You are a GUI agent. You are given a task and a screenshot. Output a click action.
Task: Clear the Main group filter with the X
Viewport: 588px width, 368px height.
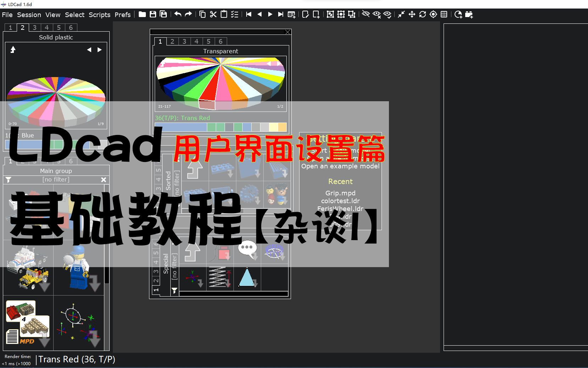pos(104,180)
